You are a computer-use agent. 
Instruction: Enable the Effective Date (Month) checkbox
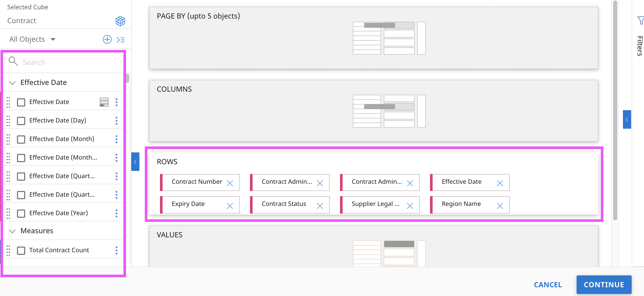[21, 139]
